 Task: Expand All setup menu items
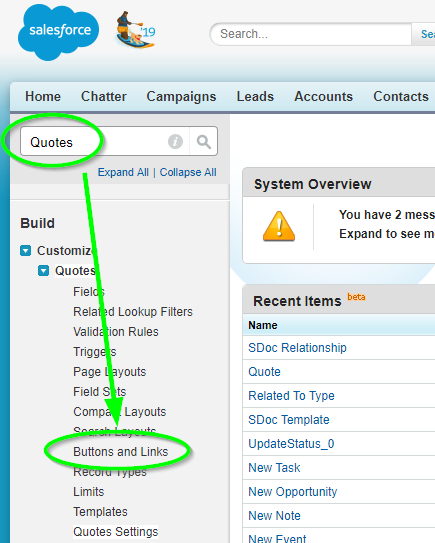(x=123, y=172)
